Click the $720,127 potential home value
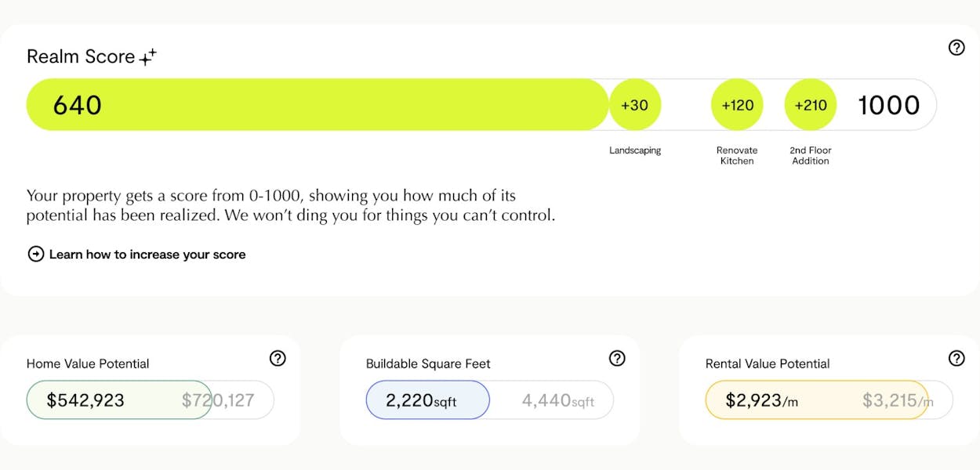The height and width of the screenshot is (470, 980). 218,400
